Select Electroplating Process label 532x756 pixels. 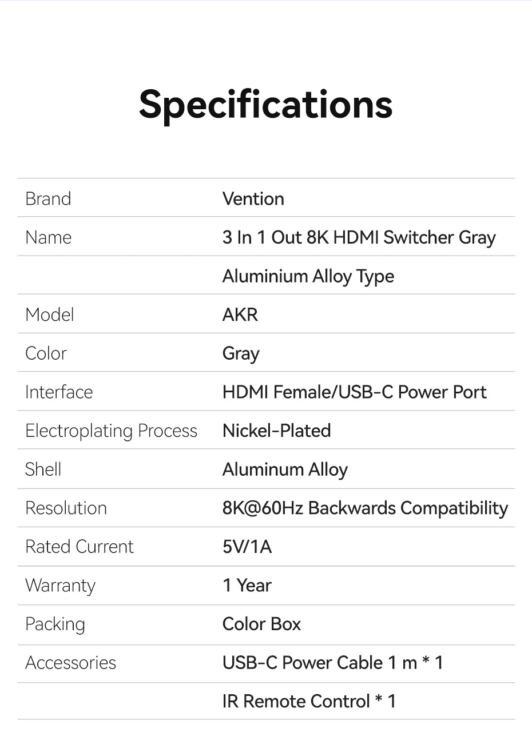click(111, 431)
